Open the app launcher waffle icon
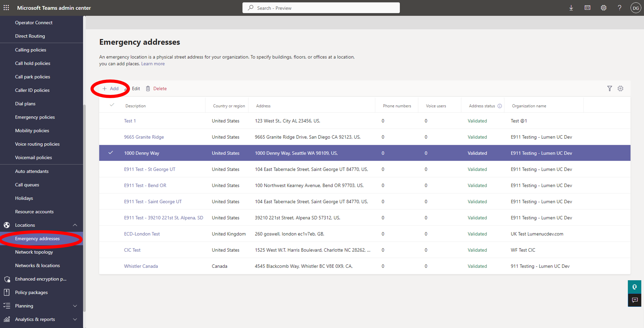This screenshot has width=644, height=328. click(6, 8)
